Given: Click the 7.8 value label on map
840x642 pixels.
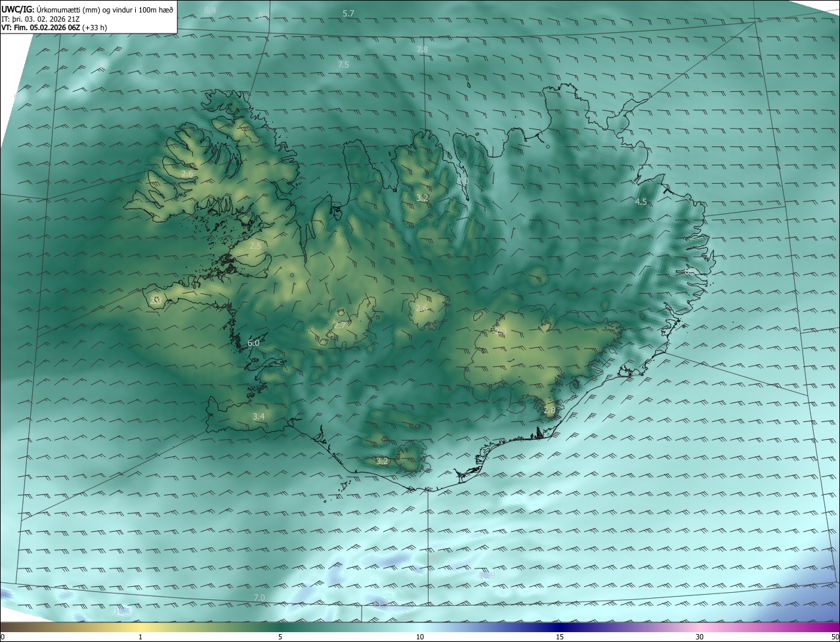Looking at the screenshot, I should [422, 49].
